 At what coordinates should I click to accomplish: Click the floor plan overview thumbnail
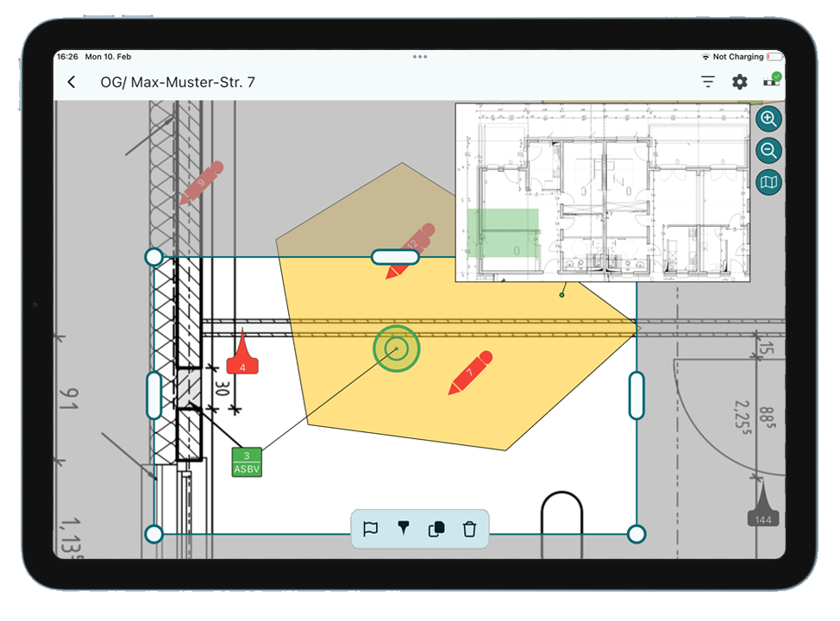(x=602, y=192)
